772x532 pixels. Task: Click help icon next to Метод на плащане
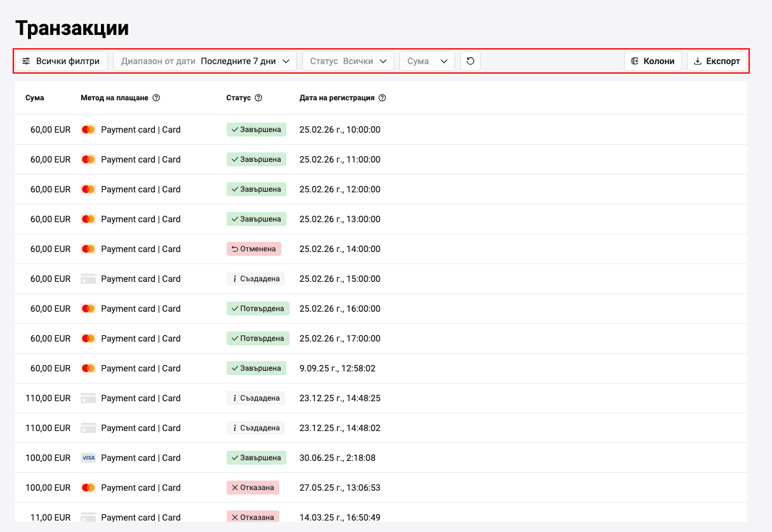tap(156, 98)
